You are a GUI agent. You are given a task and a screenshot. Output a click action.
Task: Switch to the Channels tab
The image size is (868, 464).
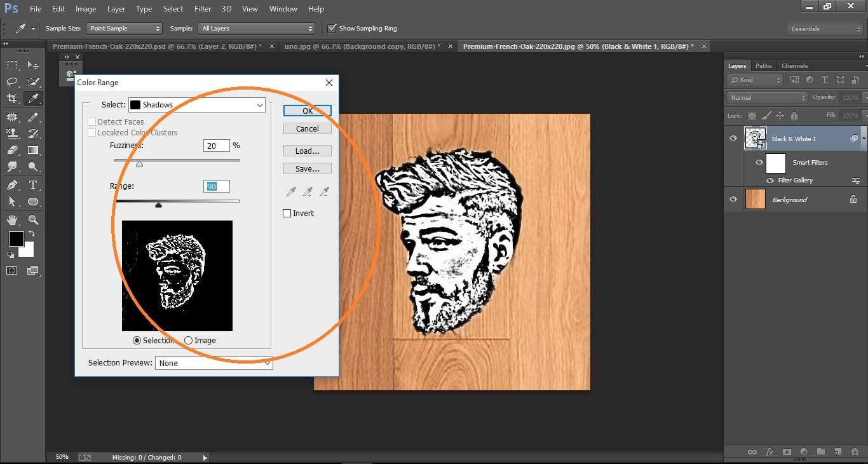pos(794,65)
